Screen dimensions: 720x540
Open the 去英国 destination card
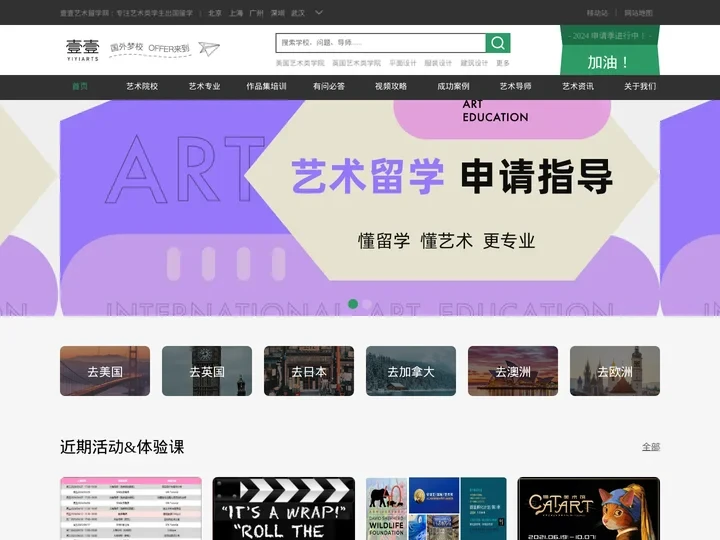point(207,371)
